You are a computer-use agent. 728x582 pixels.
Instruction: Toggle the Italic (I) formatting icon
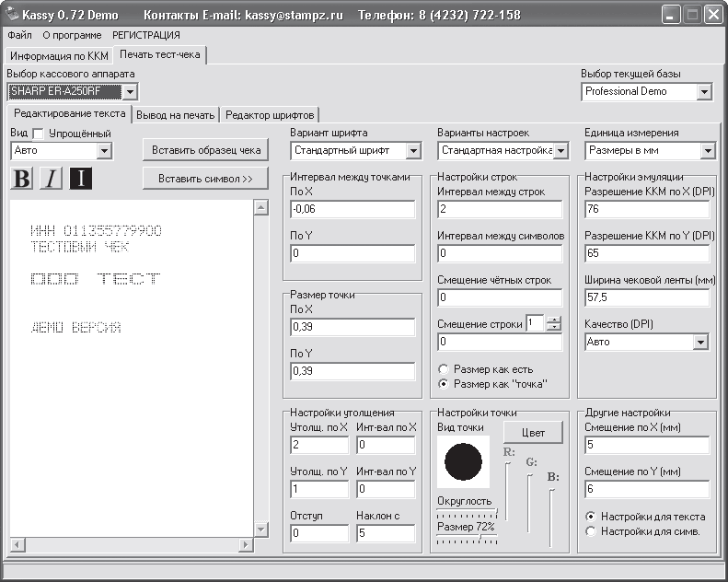click(x=51, y=179)
